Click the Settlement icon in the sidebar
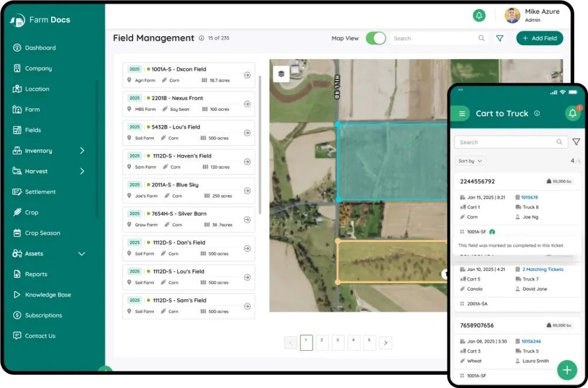This screenshot has width=588, height=388. pyautogui.click(x=18, y=192)
